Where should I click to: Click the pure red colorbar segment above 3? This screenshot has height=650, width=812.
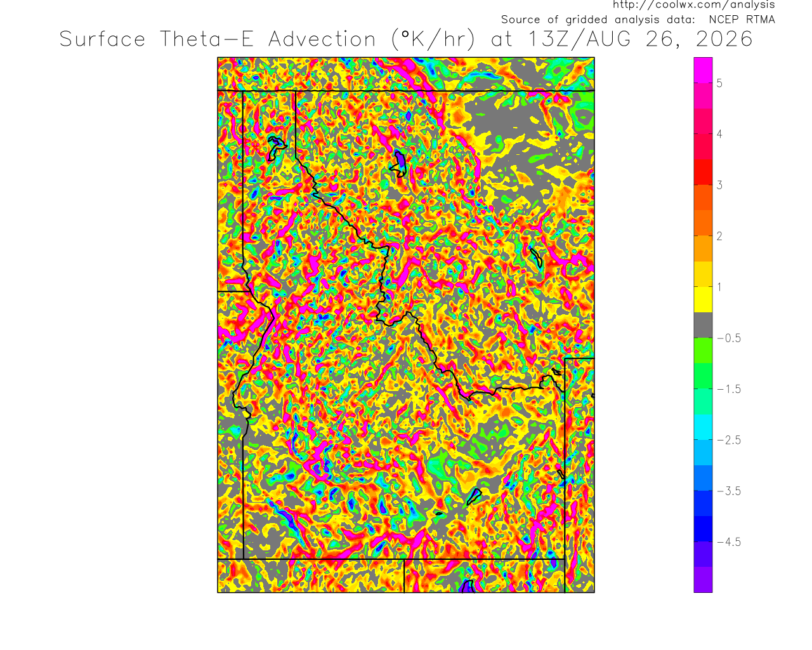[703, 172]
